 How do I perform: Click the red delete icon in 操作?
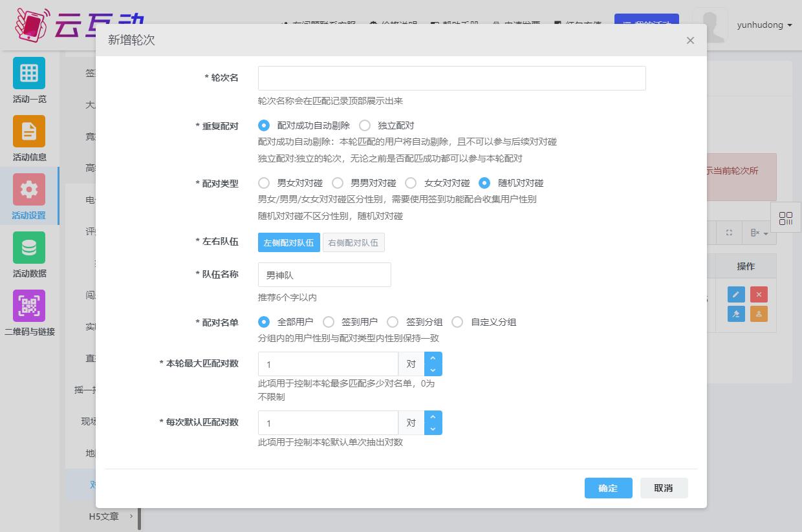(x=759, y=295)
